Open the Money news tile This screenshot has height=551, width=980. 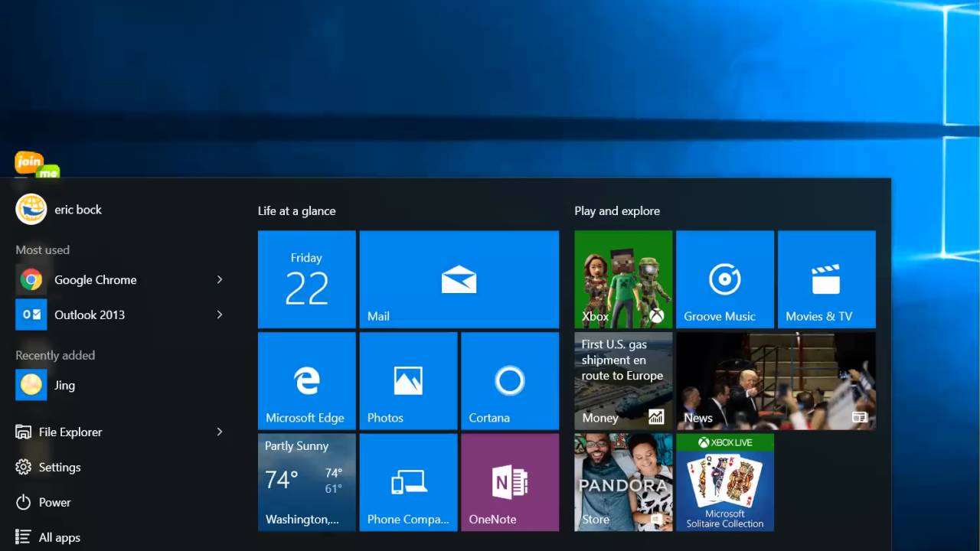coord(623,380)
